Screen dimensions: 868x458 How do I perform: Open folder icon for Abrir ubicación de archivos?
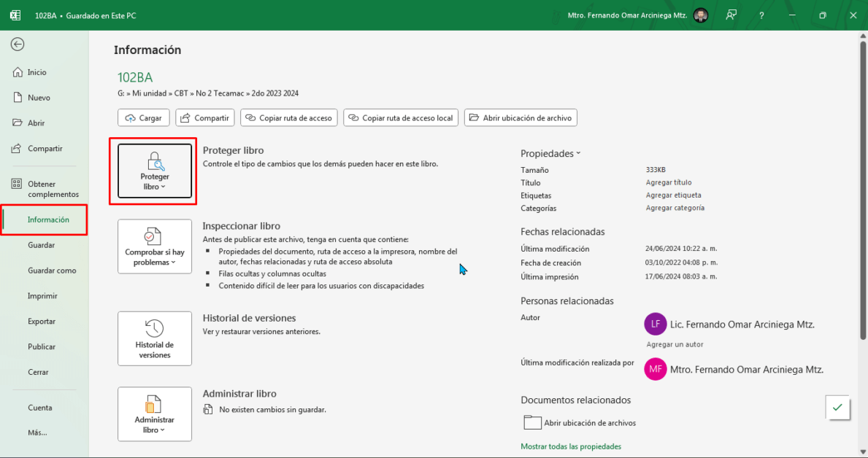[532, 422]
